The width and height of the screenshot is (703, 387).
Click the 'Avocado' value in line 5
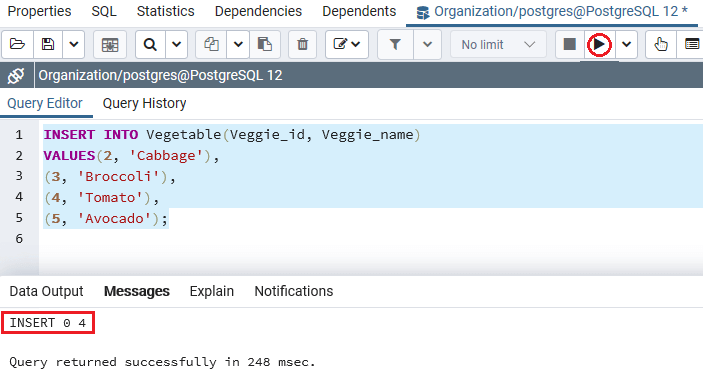click(114, 219)
